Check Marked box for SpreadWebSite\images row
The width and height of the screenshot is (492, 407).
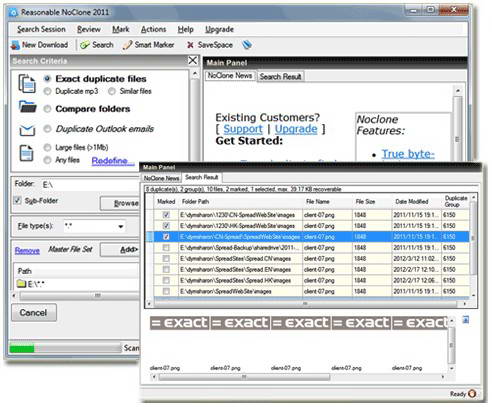166,291
